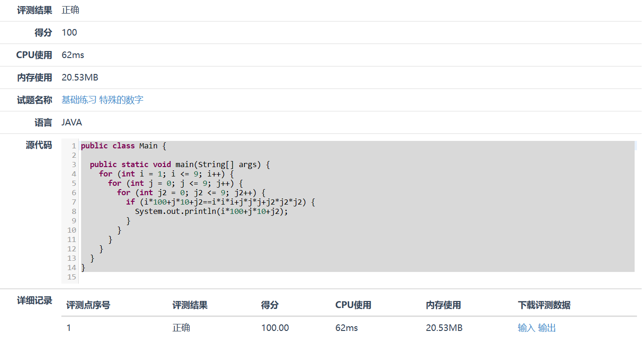Click the 20.53MB value in details row
The image size is (644, 352).
[444, 328]
